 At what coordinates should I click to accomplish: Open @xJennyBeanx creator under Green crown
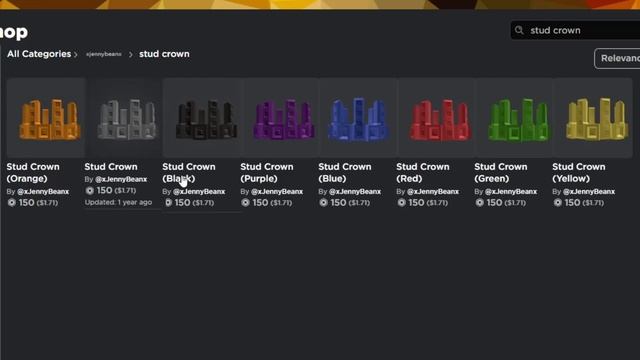511,191
